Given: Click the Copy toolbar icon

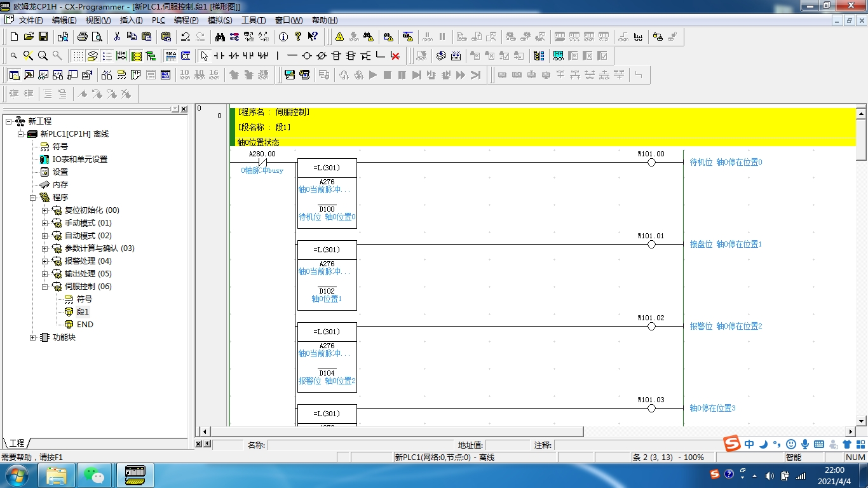Looking at the screenshot, I should [132, 37].
